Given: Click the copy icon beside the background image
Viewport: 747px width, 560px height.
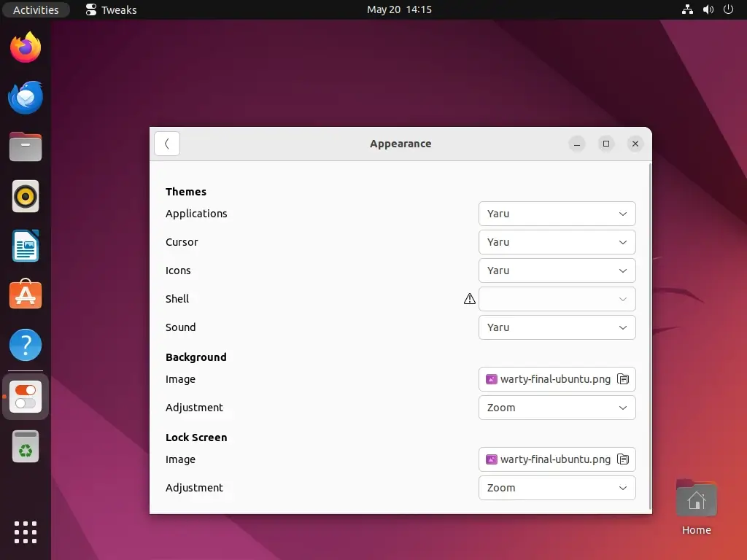Looking at the screenshot, I should [x=623, y=379].
